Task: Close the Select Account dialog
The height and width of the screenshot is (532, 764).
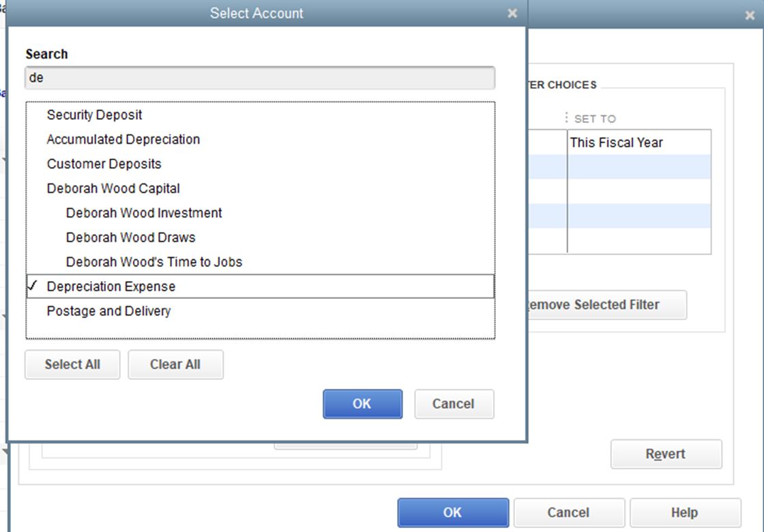Action: click(x=512, y=13)
